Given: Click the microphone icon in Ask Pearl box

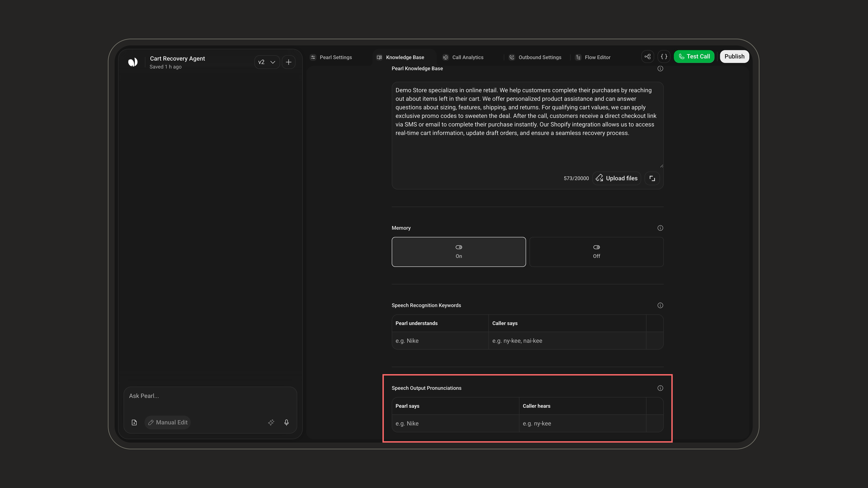Looking at the screenshot, I should [286, 422].
